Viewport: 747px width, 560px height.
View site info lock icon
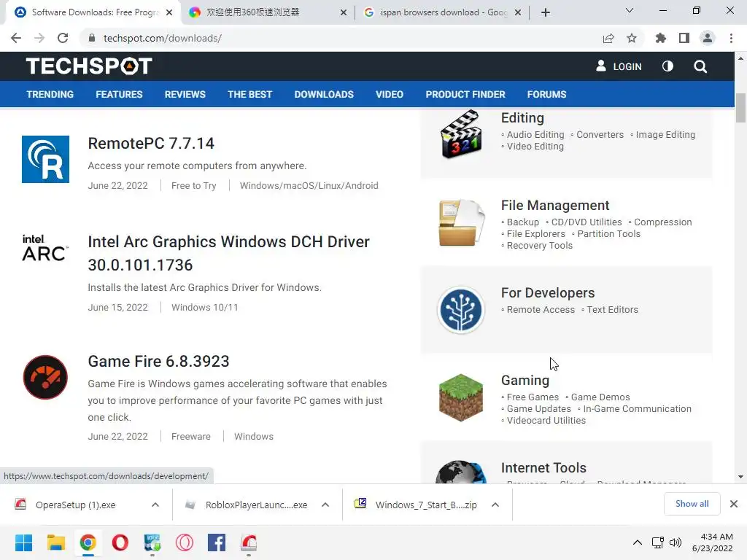[x=92, y=38]
